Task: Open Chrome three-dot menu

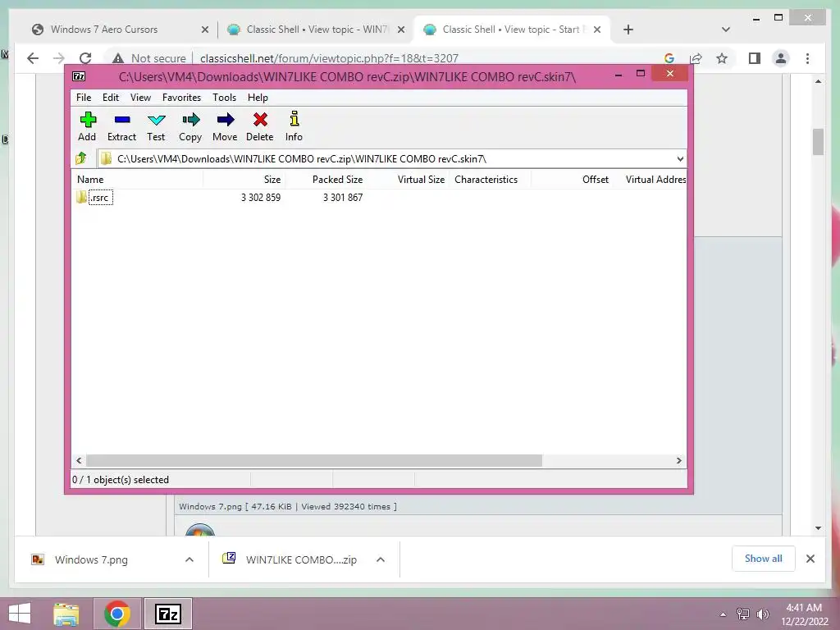Action: click(x=808, y=58)
